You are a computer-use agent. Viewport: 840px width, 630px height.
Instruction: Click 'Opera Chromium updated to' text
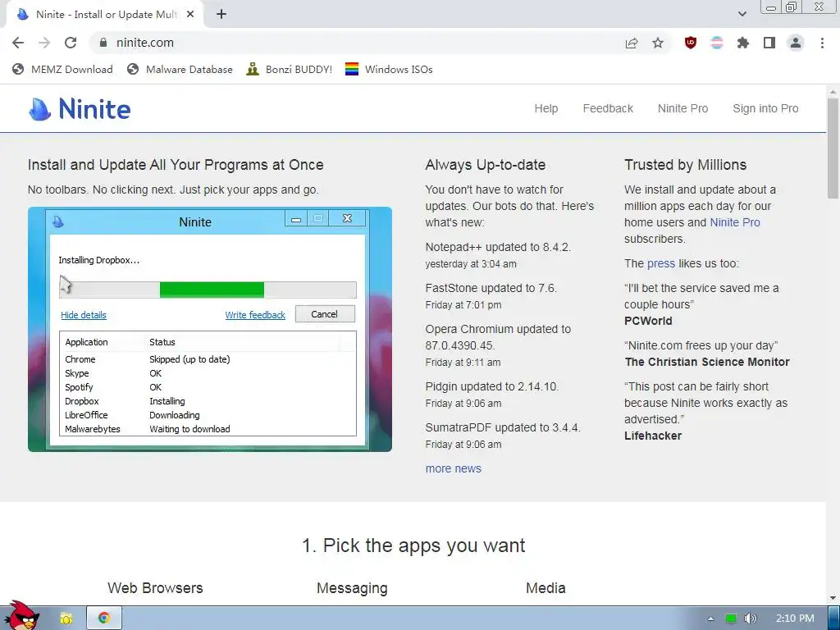click(x=498, y=330)
